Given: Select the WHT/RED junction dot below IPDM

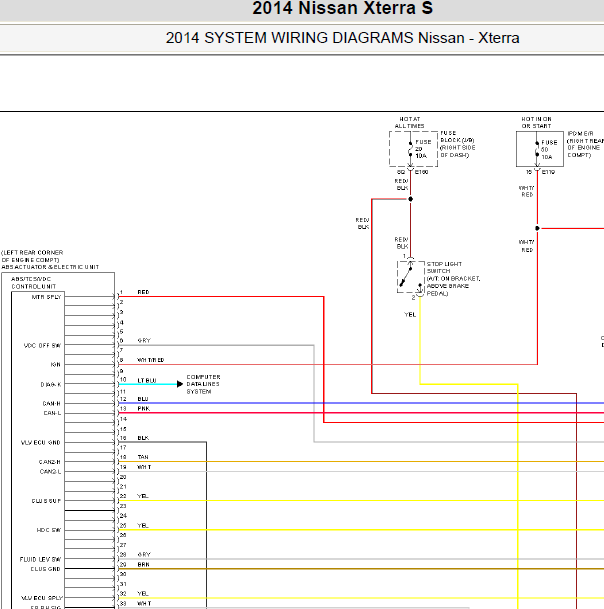Looking at the screenshot, I should pyautogui.click(x=537, y=228).
